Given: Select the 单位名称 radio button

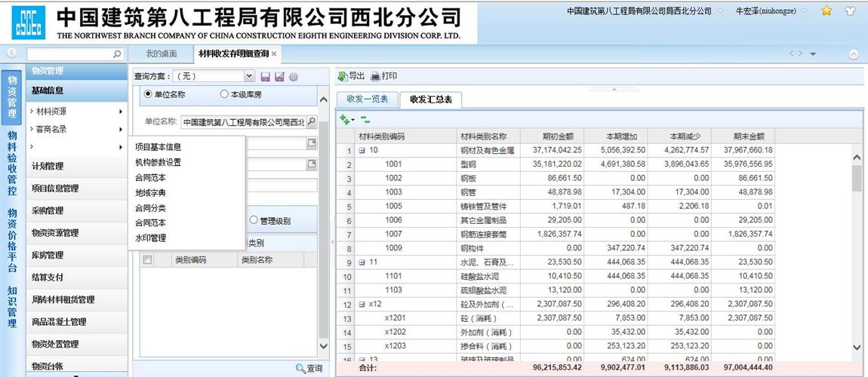Looking at the screenshot, I should [x=148, y=94].
